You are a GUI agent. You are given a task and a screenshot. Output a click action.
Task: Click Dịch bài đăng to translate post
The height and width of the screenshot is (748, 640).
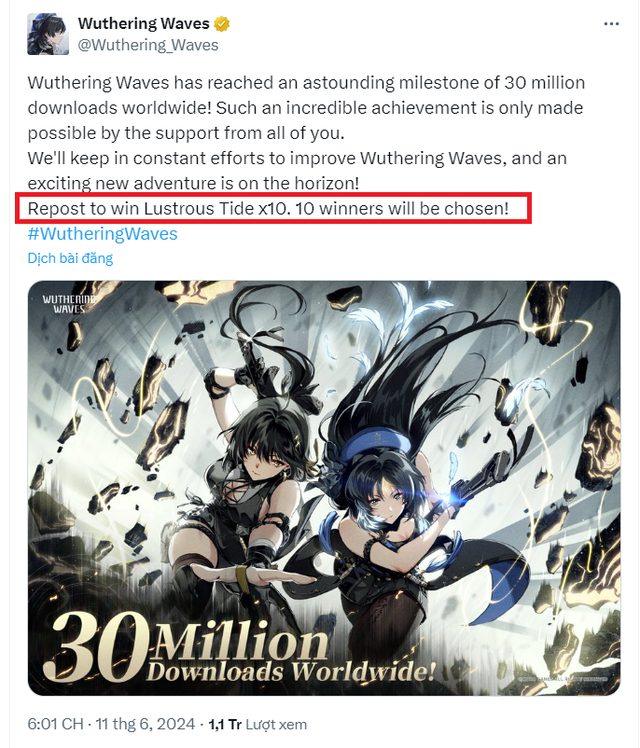click(70, 258)
